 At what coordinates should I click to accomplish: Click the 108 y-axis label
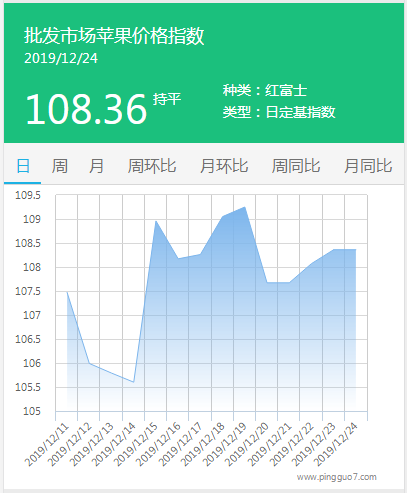[x=32, y=267]
